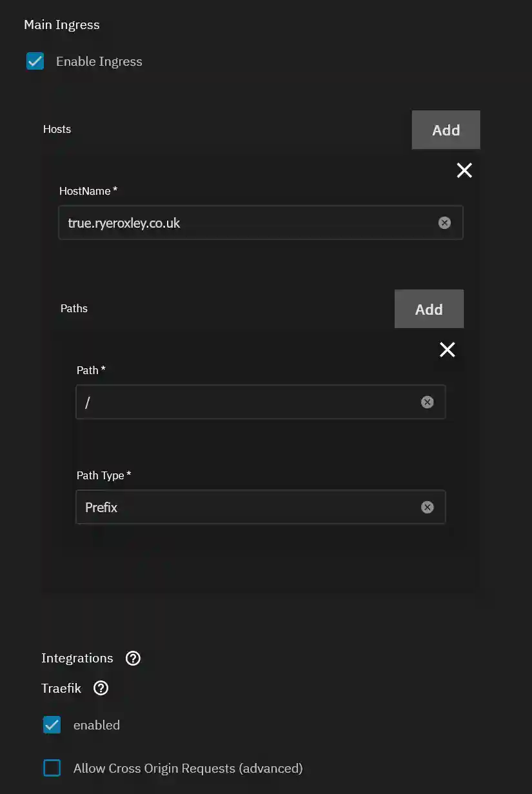Open the Traefik help tooltip

101,688
